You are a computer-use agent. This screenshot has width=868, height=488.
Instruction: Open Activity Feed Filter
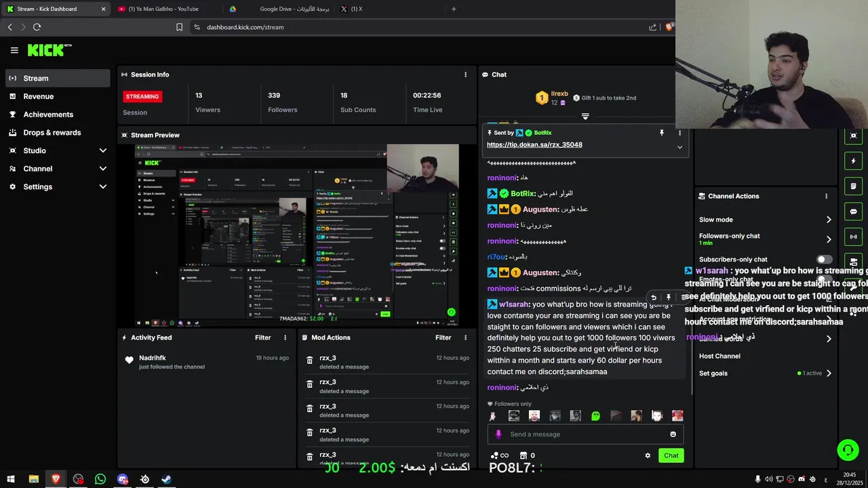[262, 338]
